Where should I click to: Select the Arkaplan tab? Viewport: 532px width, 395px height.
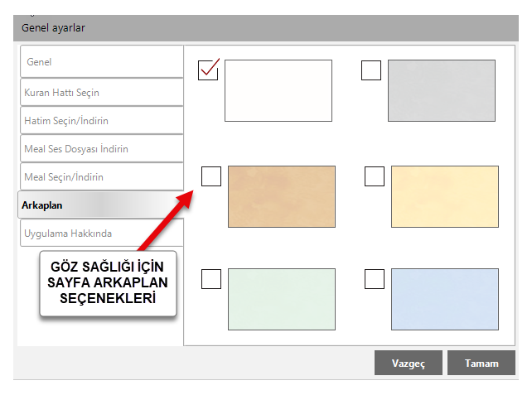pos(101,205)
